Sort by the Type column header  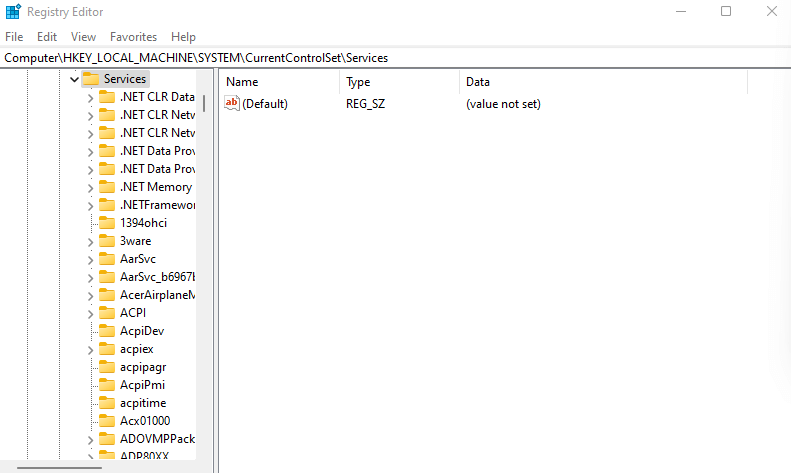400,82
